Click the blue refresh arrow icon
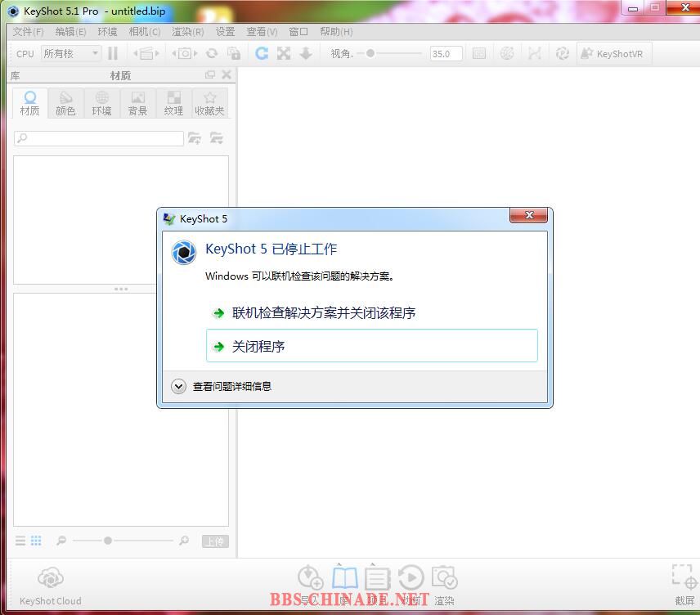 262,53
